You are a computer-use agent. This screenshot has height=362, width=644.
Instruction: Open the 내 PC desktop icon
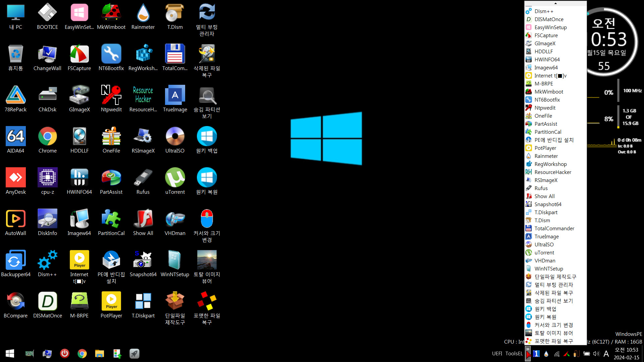tap(15, 17)
